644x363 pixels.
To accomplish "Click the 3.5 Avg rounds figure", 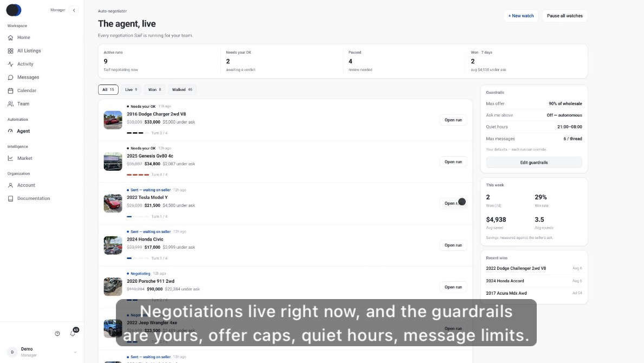I will [x=539, y=219].
